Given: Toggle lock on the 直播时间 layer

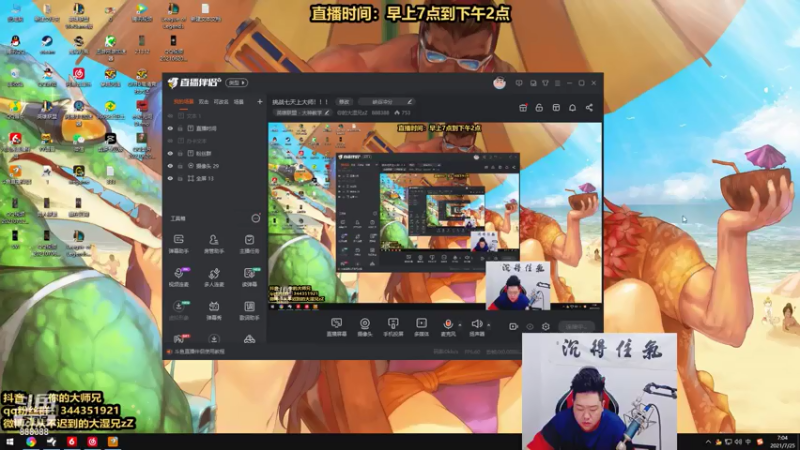Looking at the screenshot, I should [x=180, y=129].
